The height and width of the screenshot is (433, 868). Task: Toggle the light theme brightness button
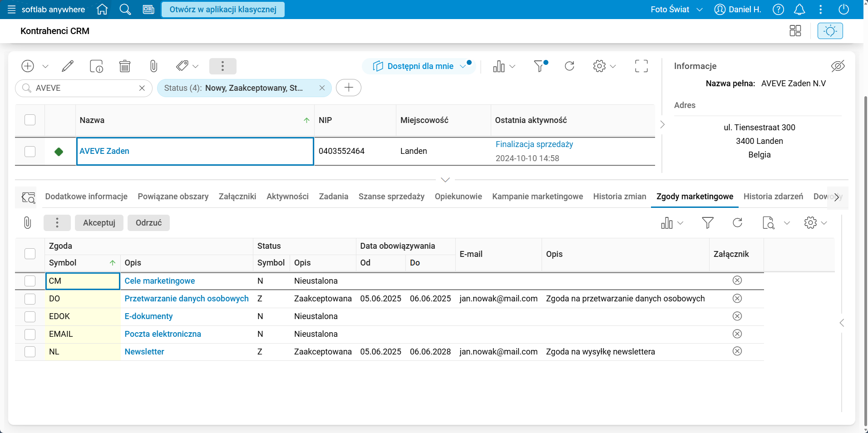(x=830, y=31)
